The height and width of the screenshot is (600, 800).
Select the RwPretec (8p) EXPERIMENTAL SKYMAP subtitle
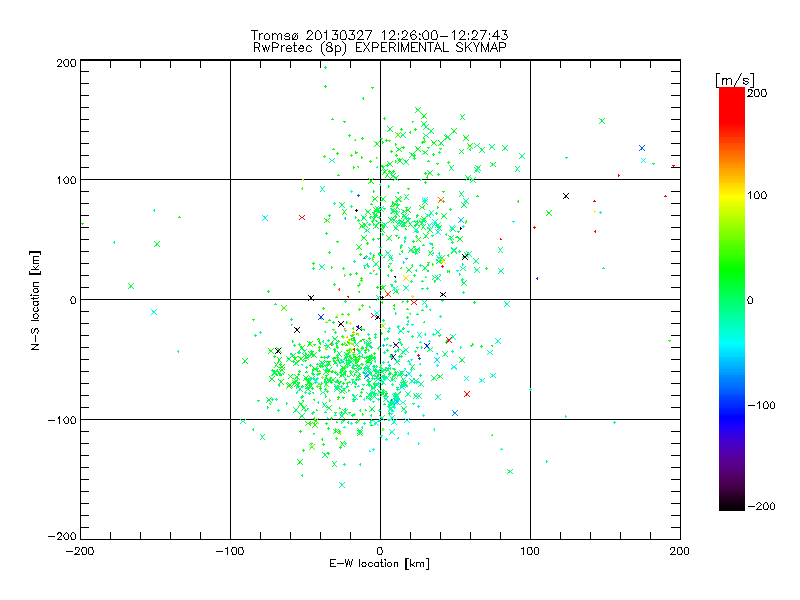[380, 47]
